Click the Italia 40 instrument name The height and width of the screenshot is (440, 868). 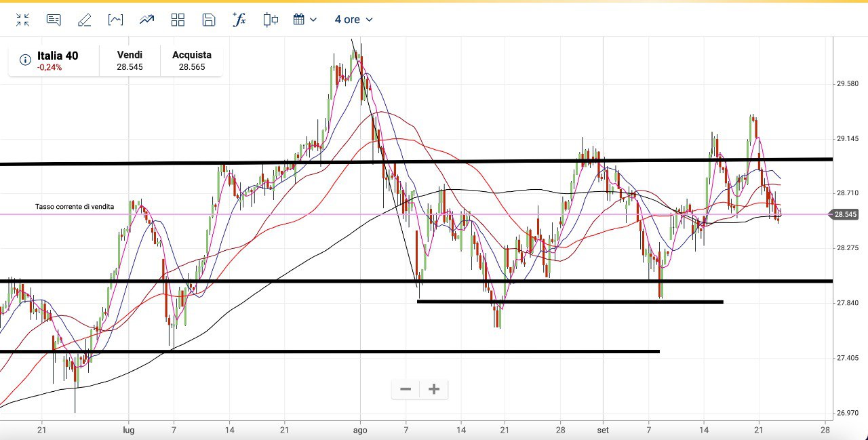click(58, 56)
